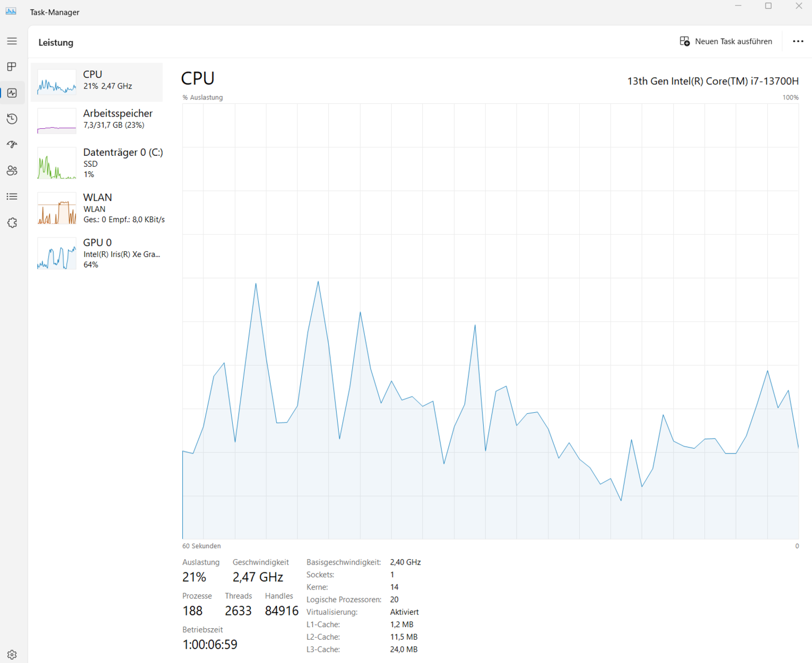Select the Arbeitsspeicher resource entry

97,120
